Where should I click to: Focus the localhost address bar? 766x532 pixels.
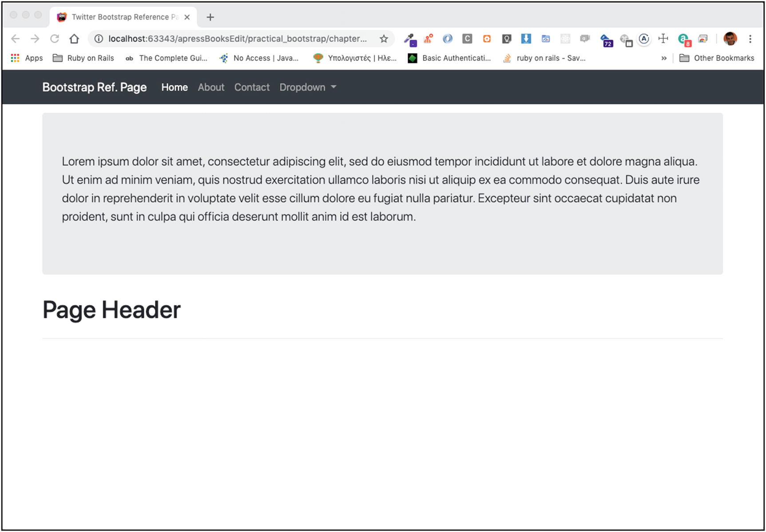tap(238, 39)
